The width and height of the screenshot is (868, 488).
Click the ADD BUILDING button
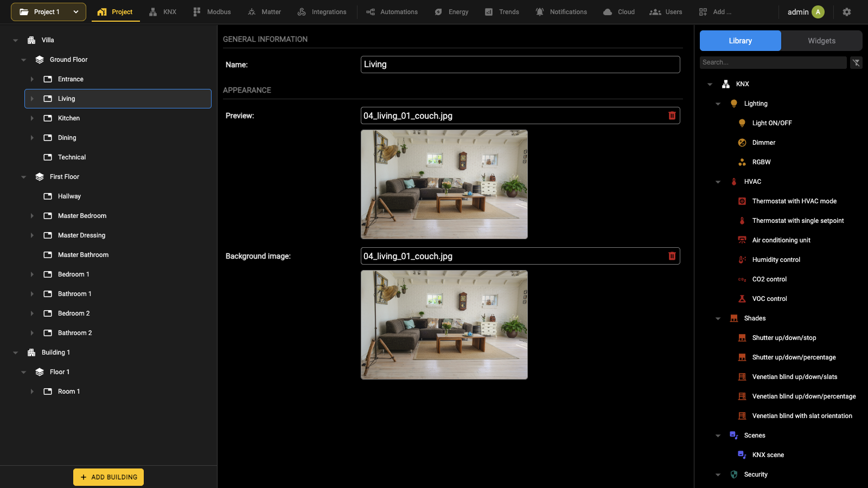pos(108,477)
